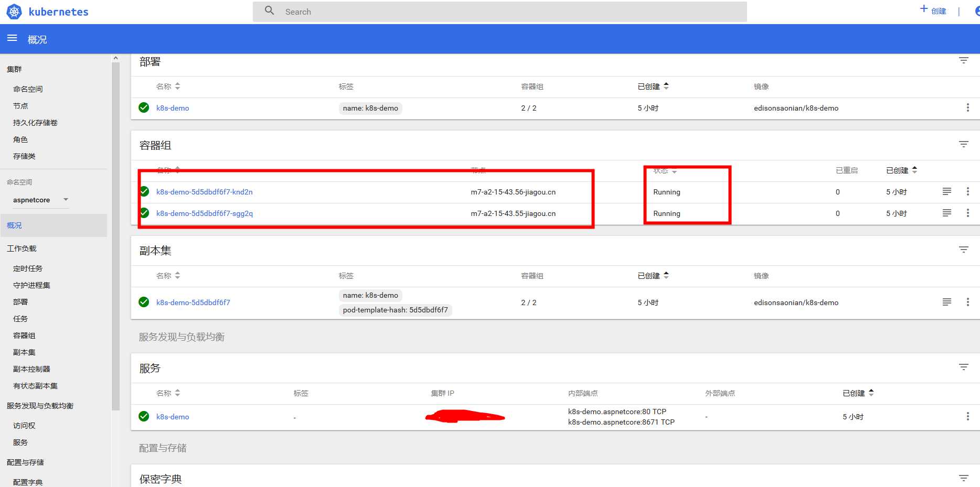Click the plus 创建 create button
The image size is (980, 487).
[933, 10]
